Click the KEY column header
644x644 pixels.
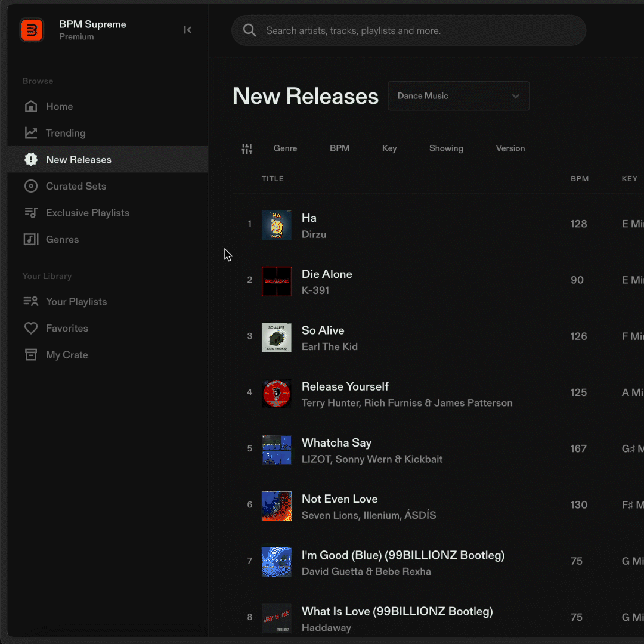629,179
